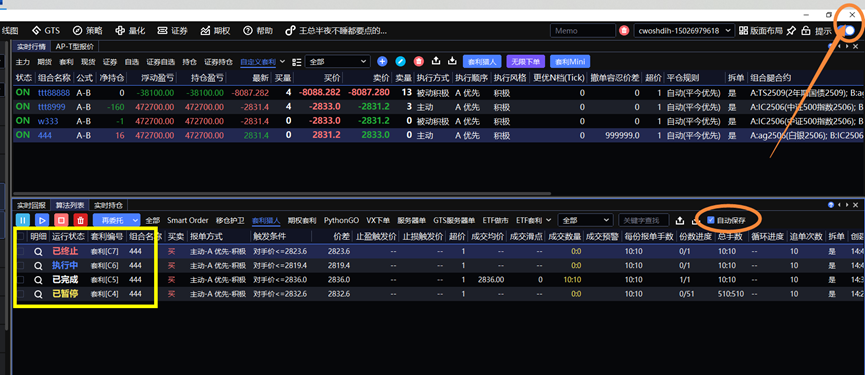Tick checkbox for 套利[C7] row
The width and height of the screenshot is (865, 375).
[x=20, y=251]
